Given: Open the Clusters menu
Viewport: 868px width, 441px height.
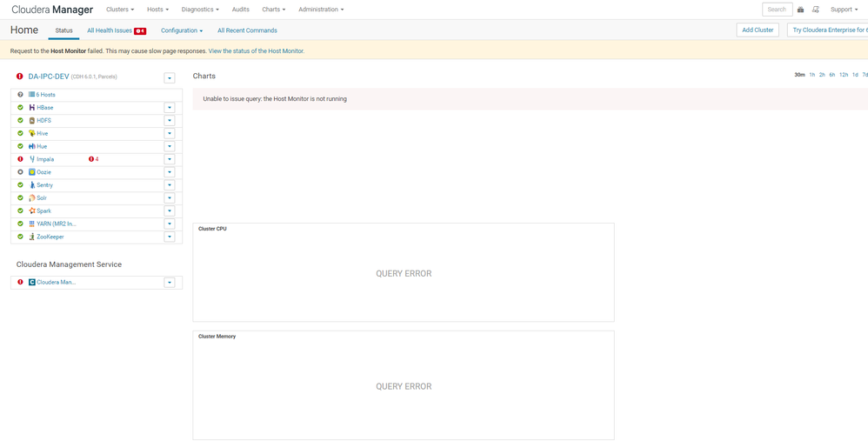Looking at the screenshot, I should click(120, 10).
